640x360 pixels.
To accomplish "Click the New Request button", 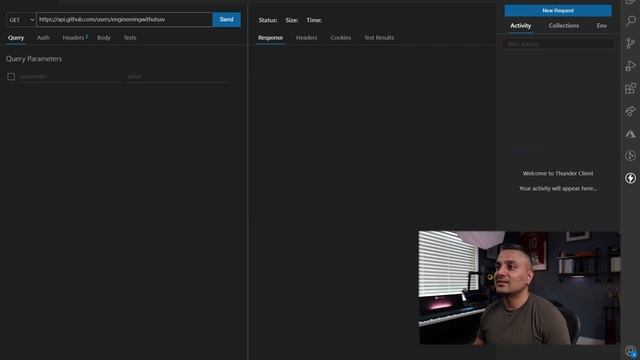I will (x=558, y=11).
